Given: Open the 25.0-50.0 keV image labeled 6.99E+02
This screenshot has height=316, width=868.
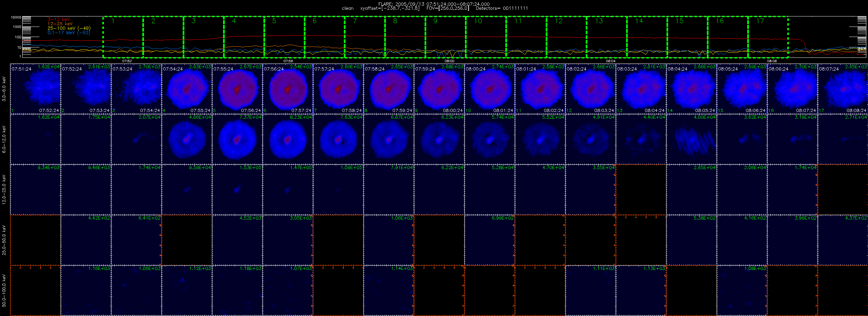Looking at the screenshot, I should click(490, 240).
